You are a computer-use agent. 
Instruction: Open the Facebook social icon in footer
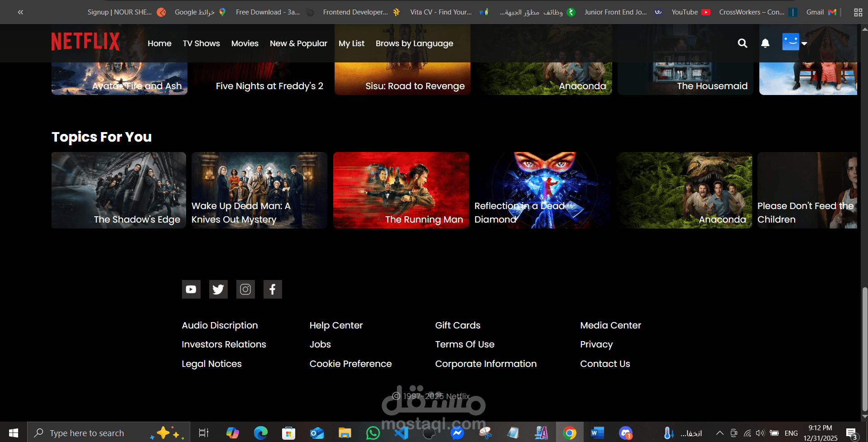tap(273, 289)
